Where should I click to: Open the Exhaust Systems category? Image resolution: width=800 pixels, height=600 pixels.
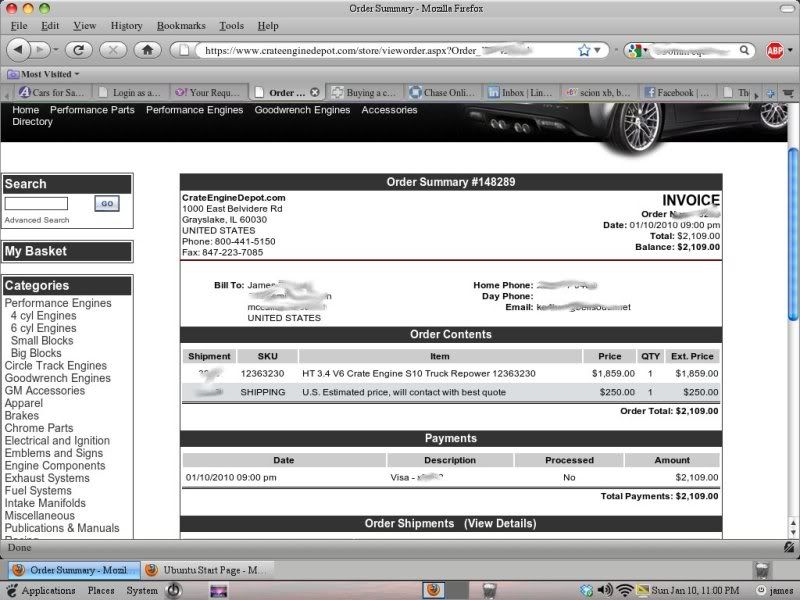click(x=47, y=478)
